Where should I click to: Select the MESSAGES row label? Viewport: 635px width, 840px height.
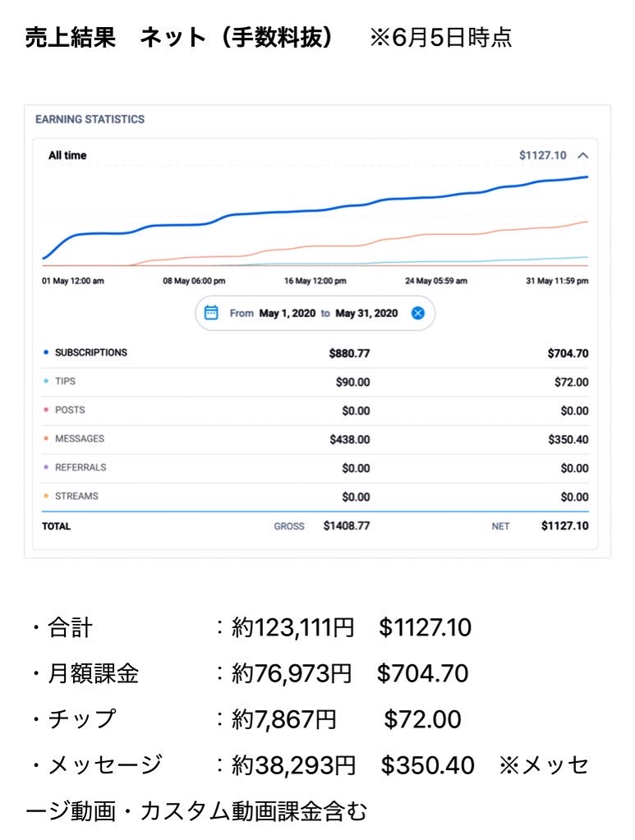click(x=80, y=438)
